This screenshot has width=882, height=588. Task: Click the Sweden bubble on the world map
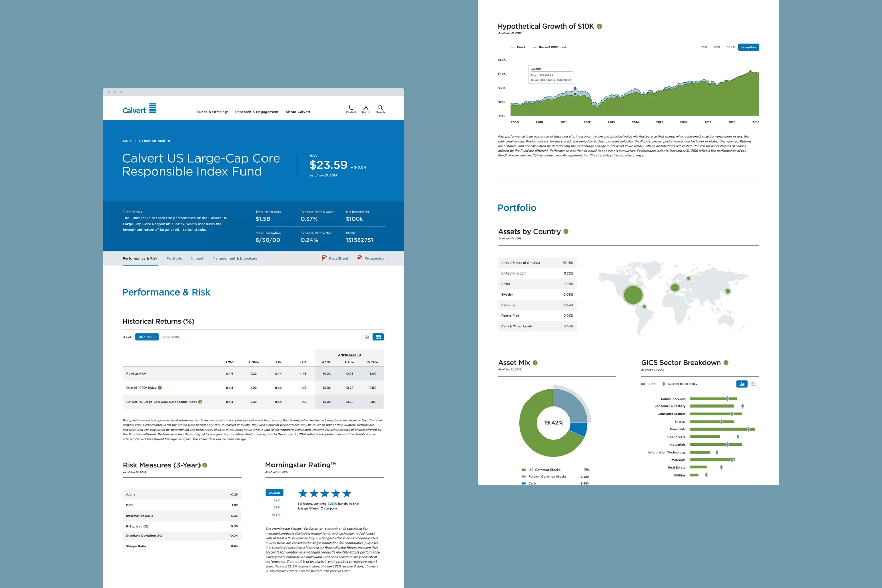pyautogui.click(x=688, y=278)
